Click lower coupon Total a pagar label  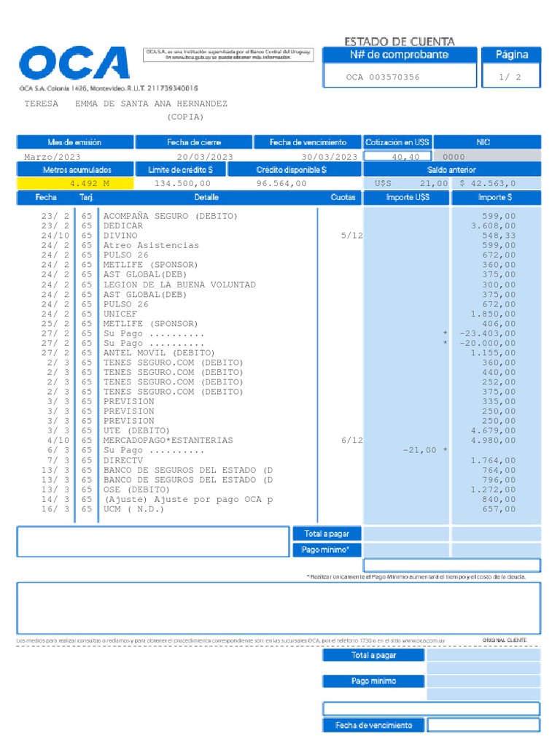pos(373,656)
